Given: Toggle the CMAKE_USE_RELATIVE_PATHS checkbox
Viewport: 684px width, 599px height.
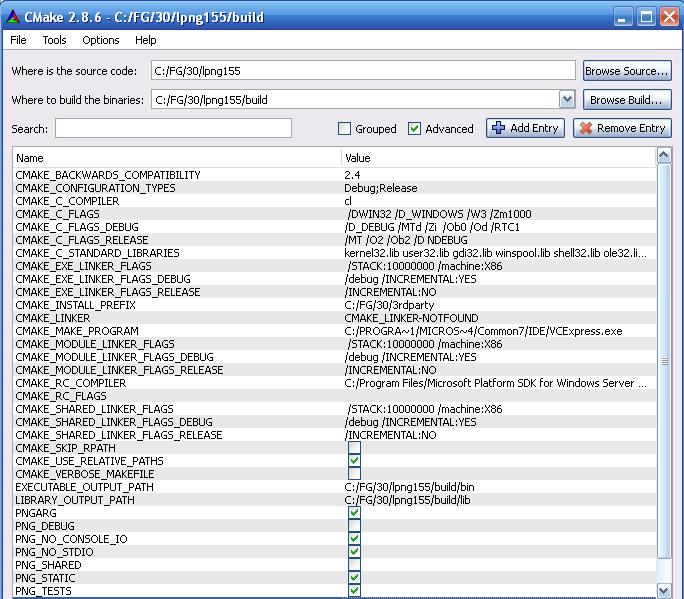Looking at the screenshot, I should click(x=354, y=461).
